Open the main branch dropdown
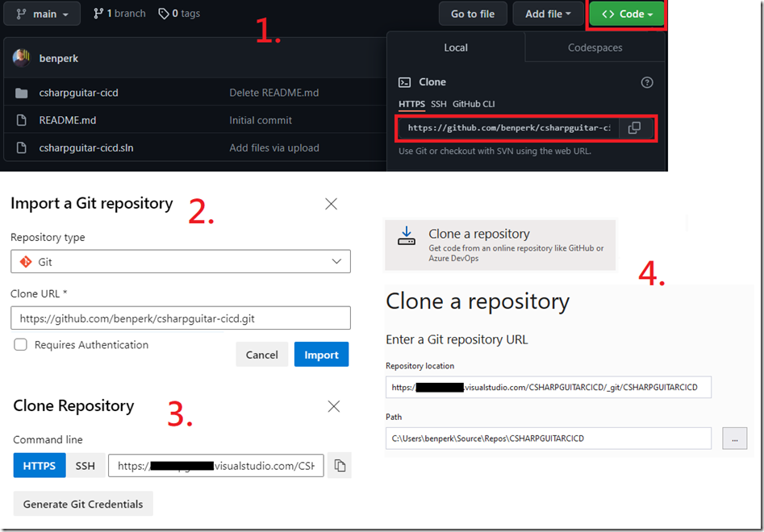764x532 pixels. coord(42,15)
